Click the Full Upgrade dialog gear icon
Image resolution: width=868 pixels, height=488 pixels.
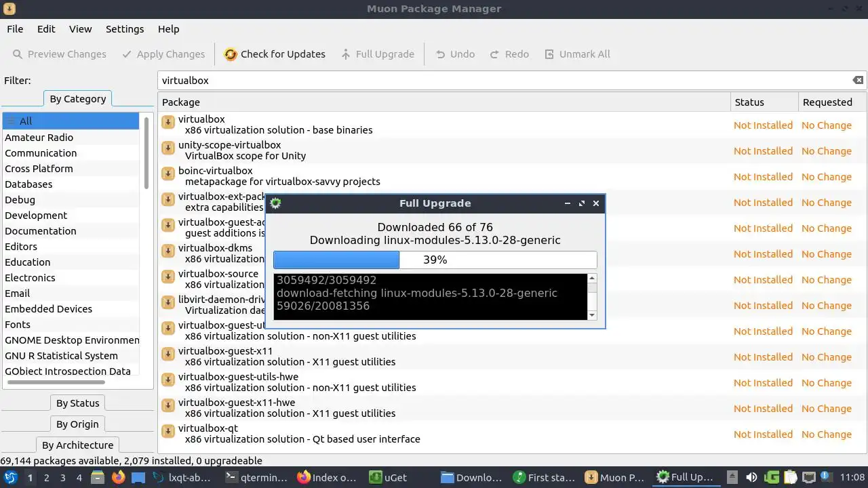276,203
